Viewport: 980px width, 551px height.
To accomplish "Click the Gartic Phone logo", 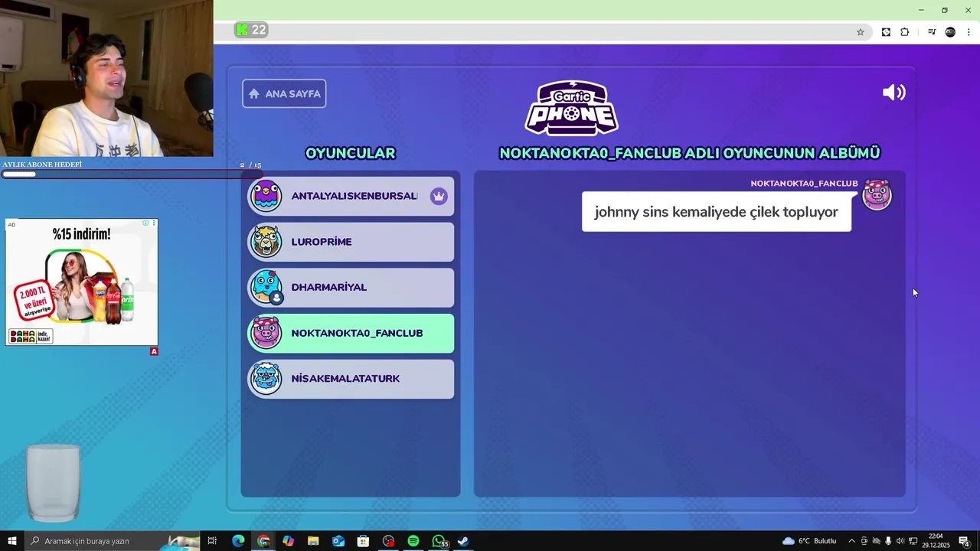I will [572, 108].
